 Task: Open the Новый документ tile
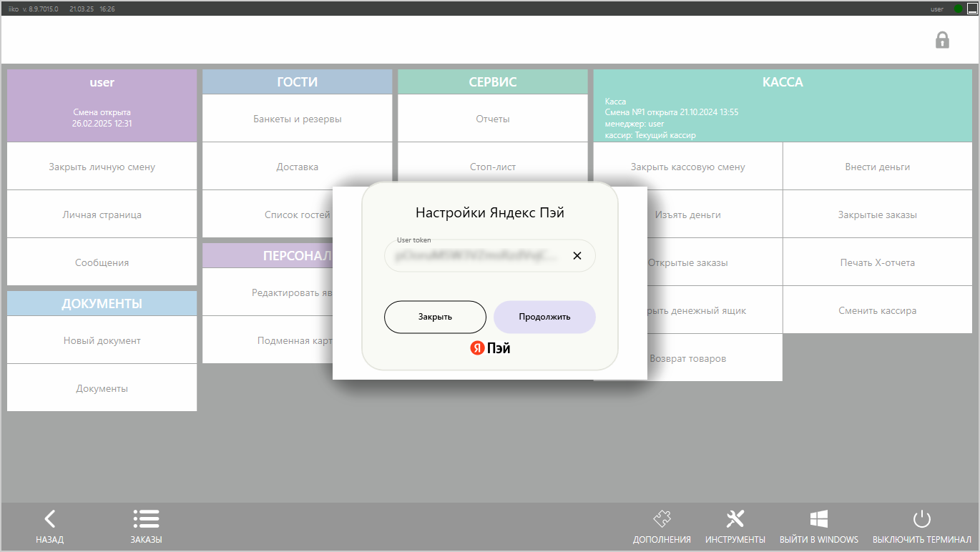point(102,340)
